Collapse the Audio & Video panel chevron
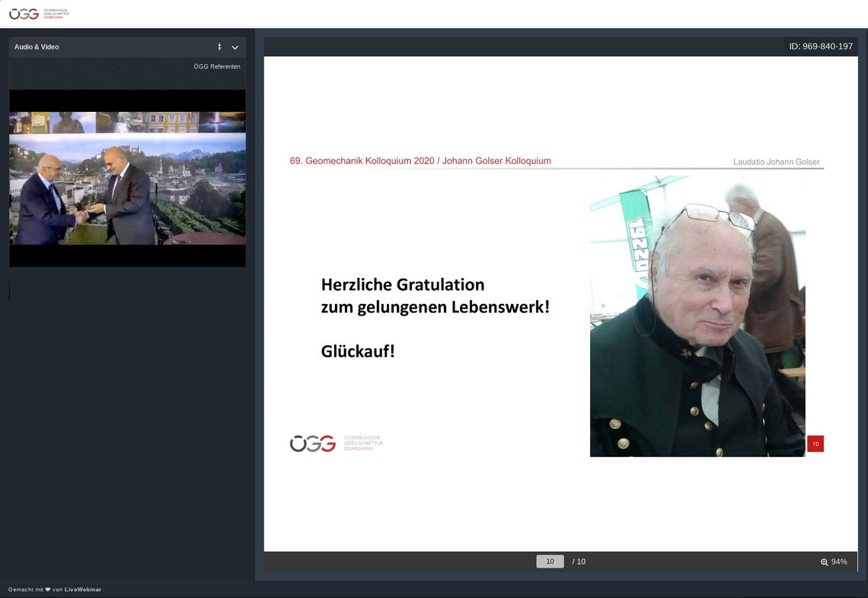Viewport: 868px width, 598px height. tap(235, 47)
